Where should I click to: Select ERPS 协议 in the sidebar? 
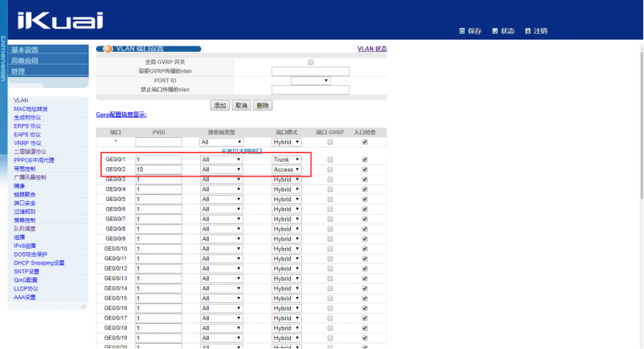pos(27,126)
